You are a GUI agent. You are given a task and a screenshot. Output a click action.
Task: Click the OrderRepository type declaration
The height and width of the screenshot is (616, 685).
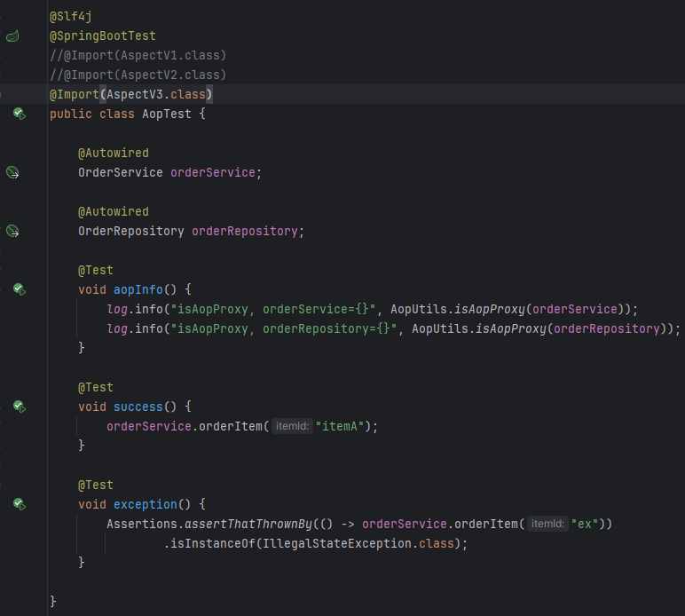tap(131, 231)
